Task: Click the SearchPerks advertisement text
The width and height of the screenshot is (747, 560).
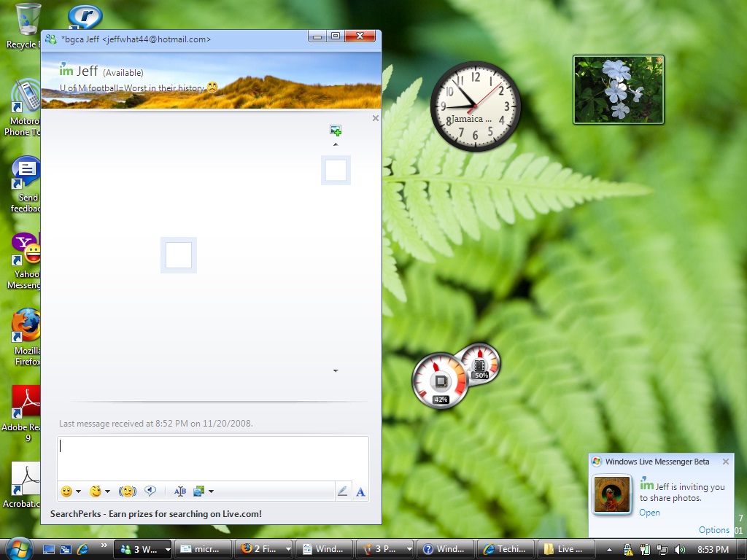Action: 156,514
